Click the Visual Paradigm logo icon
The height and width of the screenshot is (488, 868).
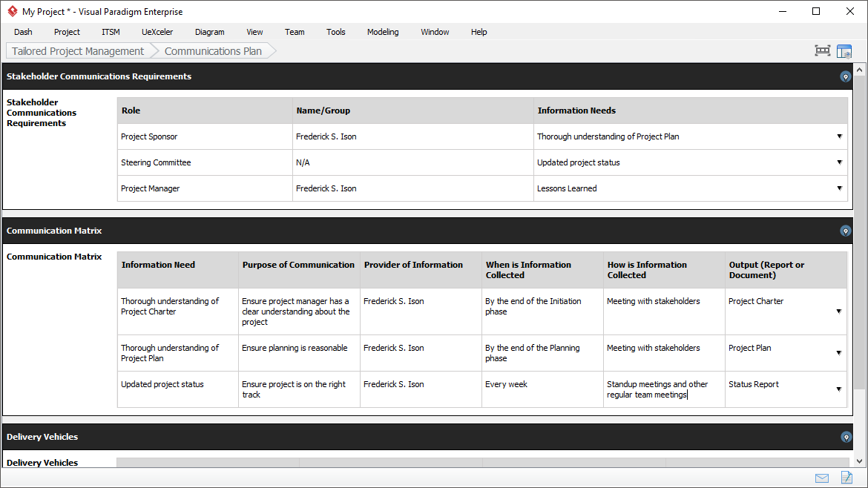(12, 11)
